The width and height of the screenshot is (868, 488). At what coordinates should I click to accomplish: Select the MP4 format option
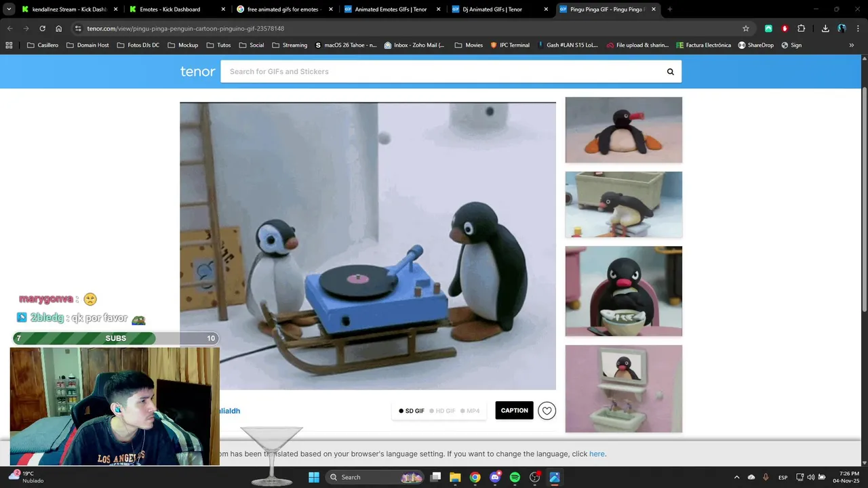pyautogui.click(x=470, y=411)
